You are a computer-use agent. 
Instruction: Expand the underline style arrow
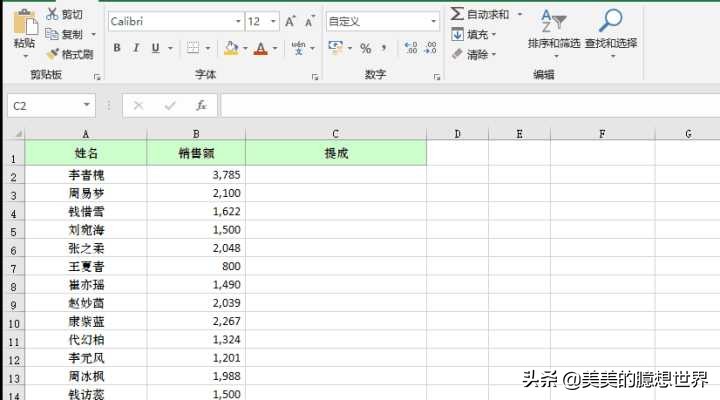point(170,48)
